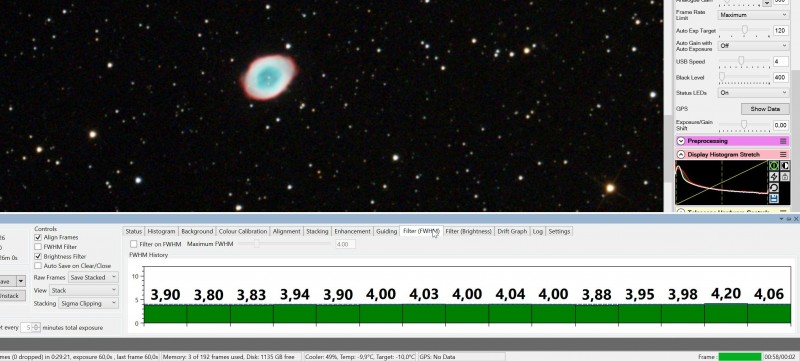Open Display Histogram Stretch hamburger menu

(x=783, y=154)
